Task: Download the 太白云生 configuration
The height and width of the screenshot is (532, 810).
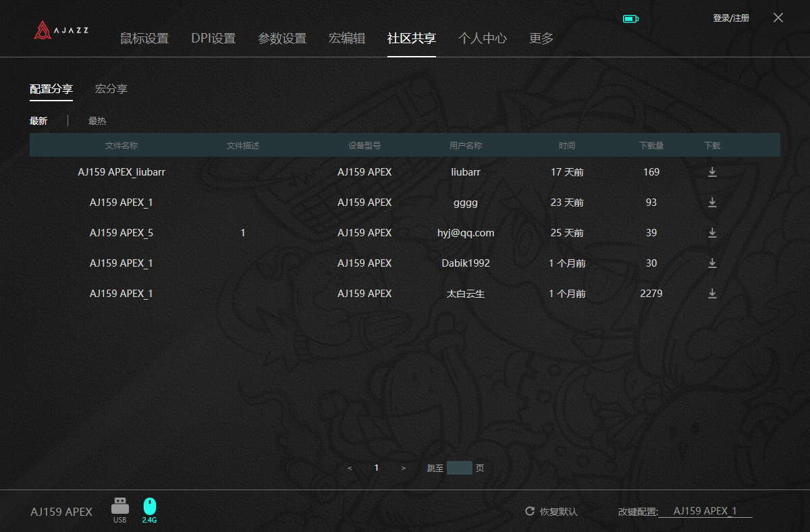Action: [712, 294]
